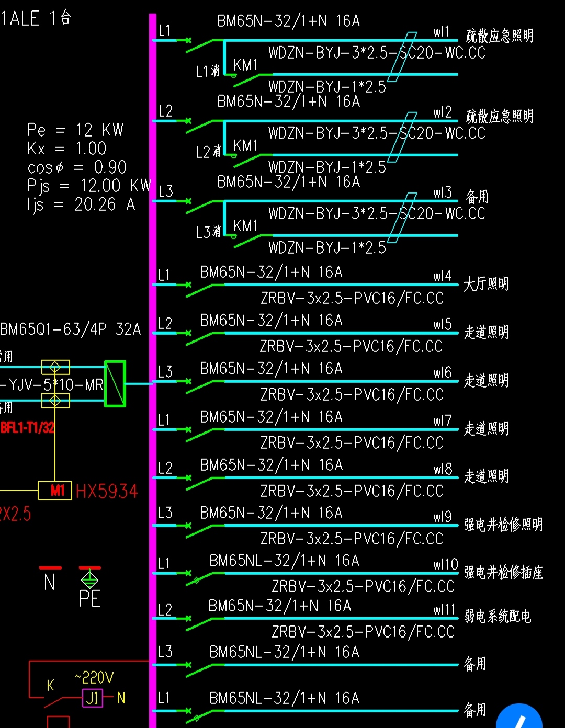Select the 'K' contact label
Viewport: 565px width, 728px height.
coord(51,686)
